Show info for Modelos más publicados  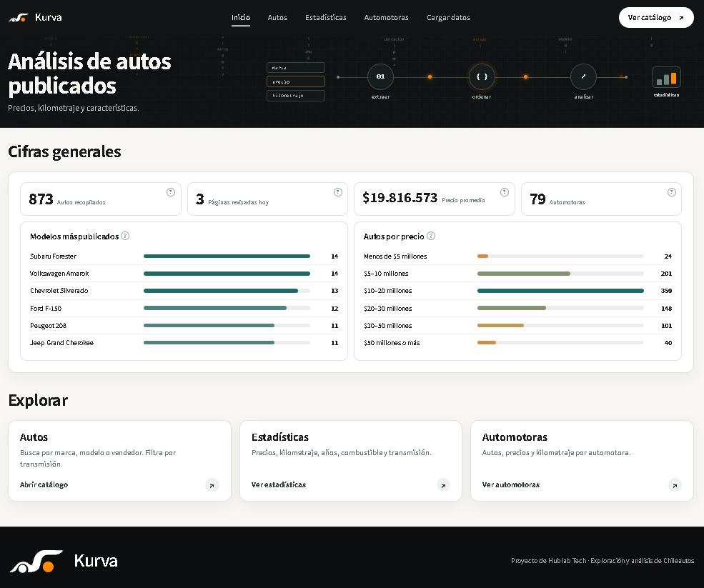125,236
